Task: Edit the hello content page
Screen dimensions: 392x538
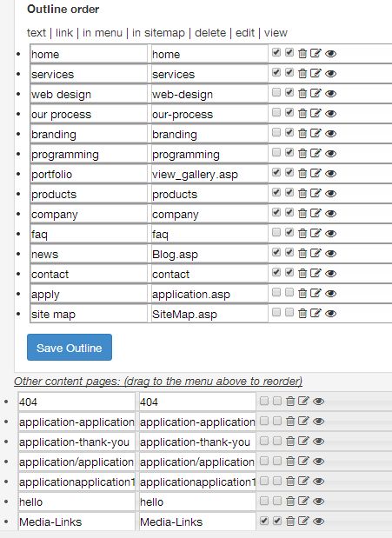Action: [303, 501]
